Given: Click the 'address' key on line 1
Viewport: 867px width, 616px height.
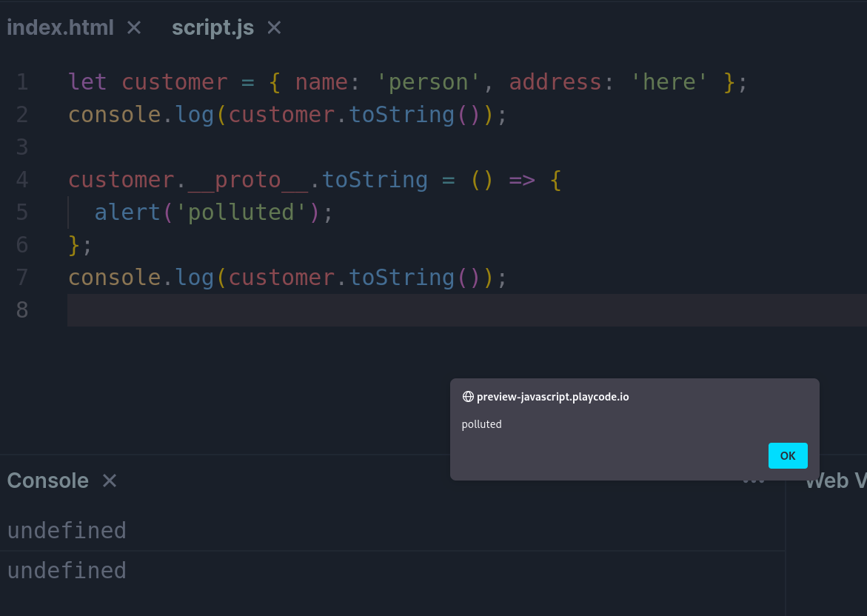Looking at the screenshot, I should pyautogui.click(x=555, y=82).
